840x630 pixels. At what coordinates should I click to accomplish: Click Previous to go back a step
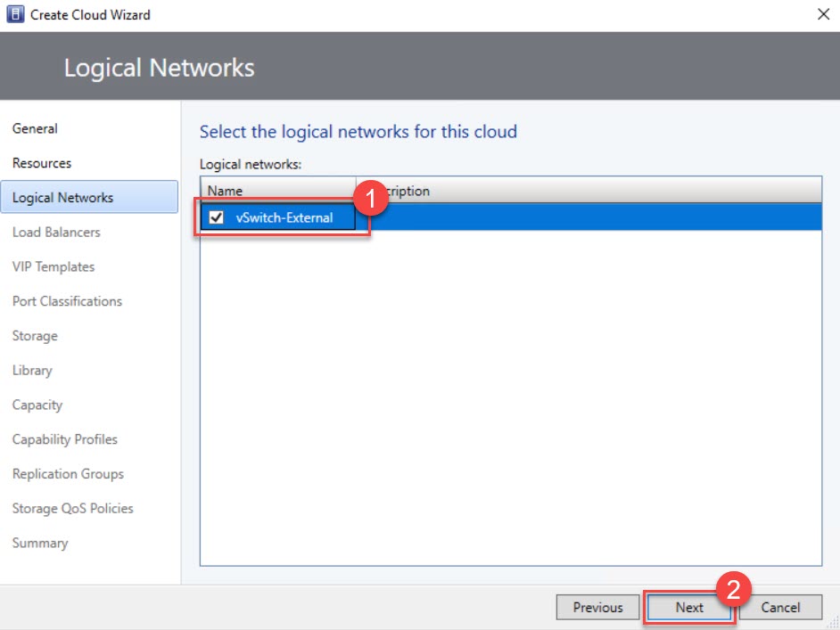597,607
